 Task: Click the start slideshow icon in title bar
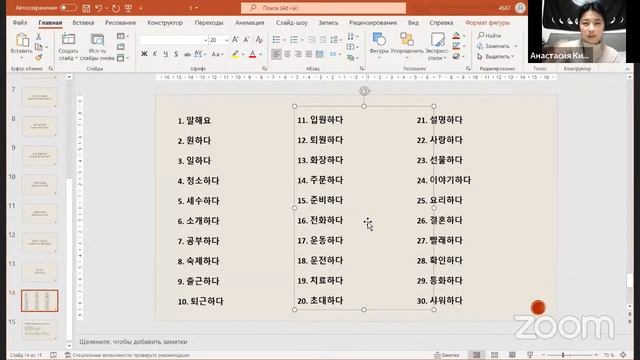point(129,8)
